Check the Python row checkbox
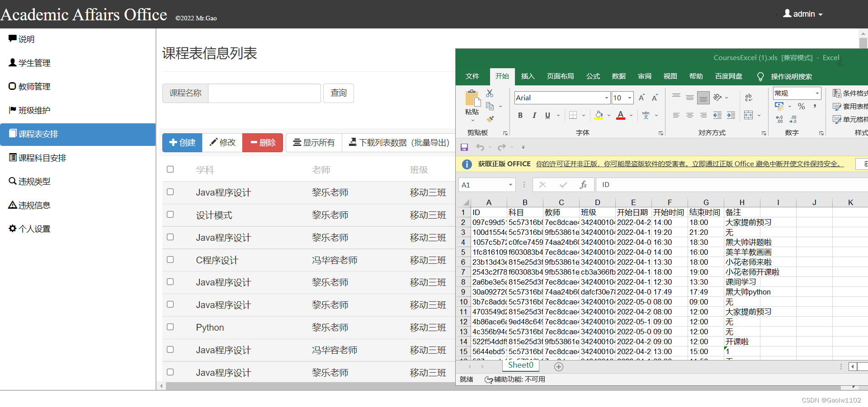Image resolution: width=868 pixels, height=407 pixels. click(x=170, y=327)
